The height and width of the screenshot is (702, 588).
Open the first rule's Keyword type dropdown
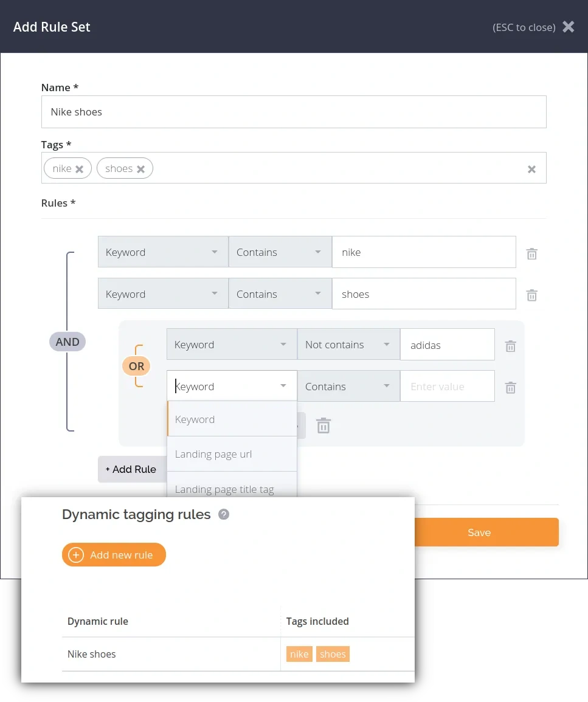[x=162, y=252]
